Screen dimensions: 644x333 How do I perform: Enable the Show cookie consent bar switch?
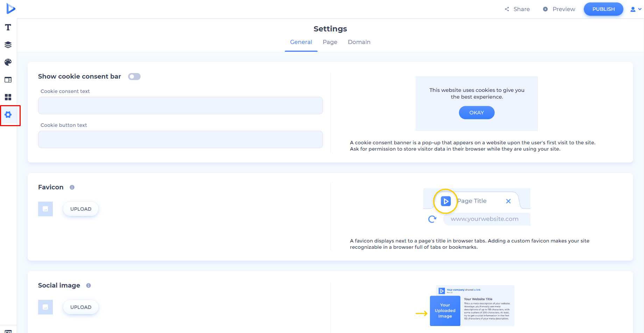[134, 76]
